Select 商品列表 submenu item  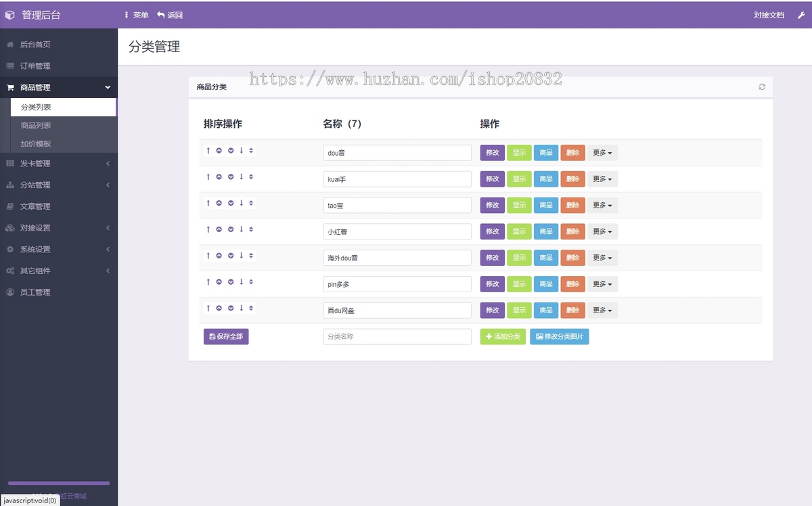(x=64, y=125)
